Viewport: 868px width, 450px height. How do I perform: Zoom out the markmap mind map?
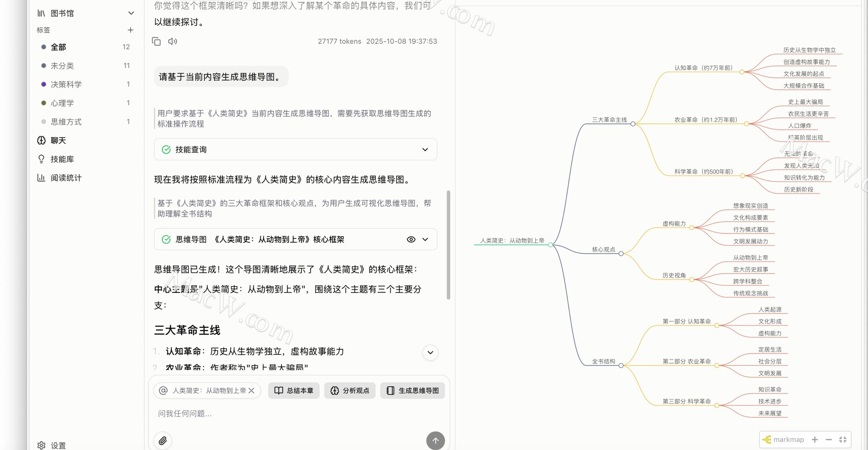pos(829,440)
